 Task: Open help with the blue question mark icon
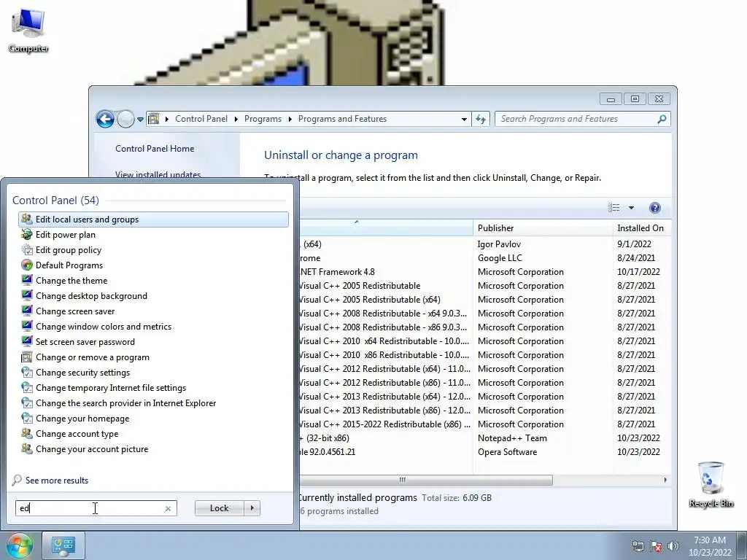pyautogui.click(x=655, y=208)
